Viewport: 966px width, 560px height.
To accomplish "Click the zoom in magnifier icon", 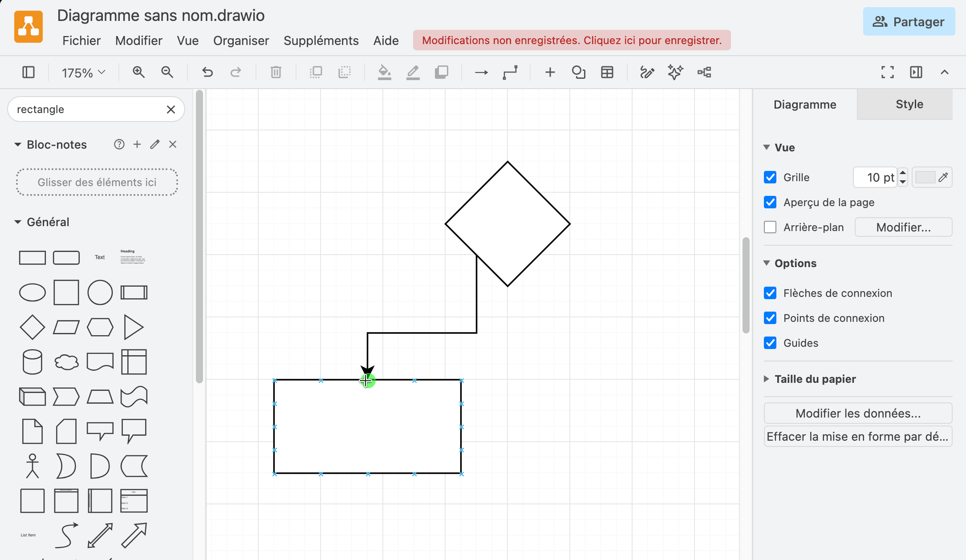I will 138,72.
